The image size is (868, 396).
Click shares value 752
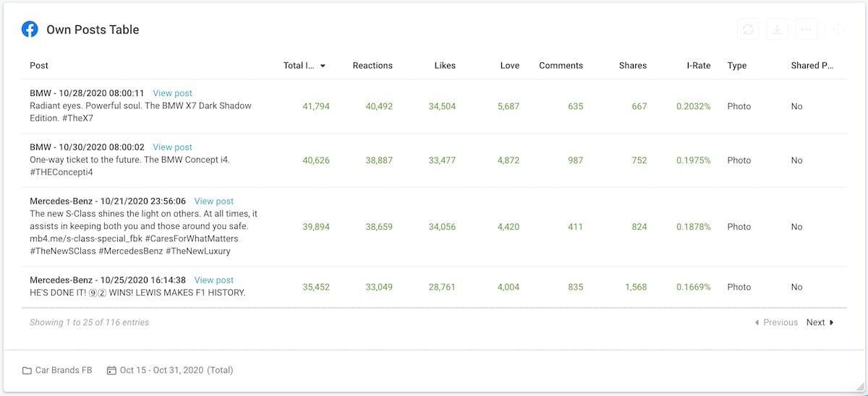click(639, 160)
